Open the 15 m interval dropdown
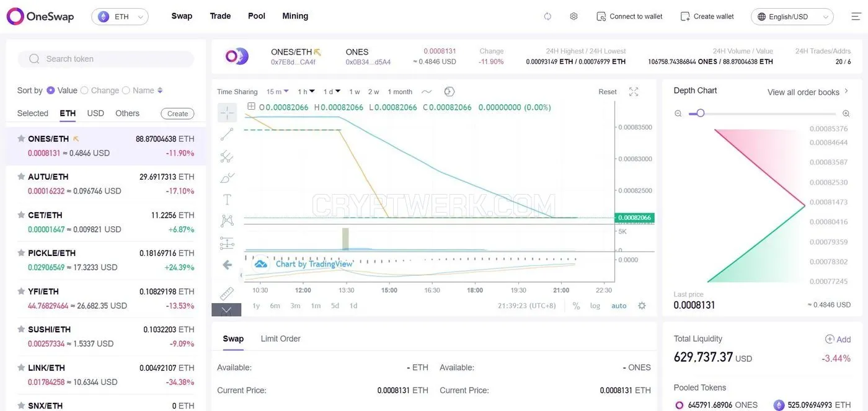Screen dimensions: 868x411 [278, 92]
